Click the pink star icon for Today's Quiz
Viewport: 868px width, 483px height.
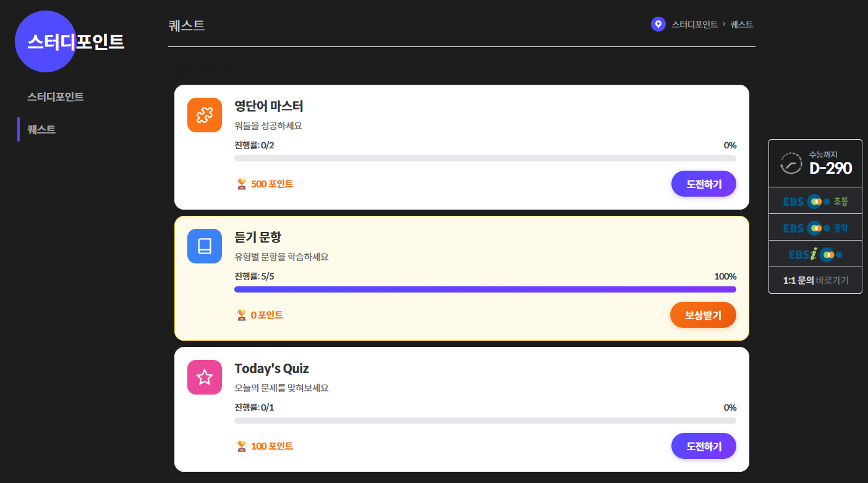[205, 377]
